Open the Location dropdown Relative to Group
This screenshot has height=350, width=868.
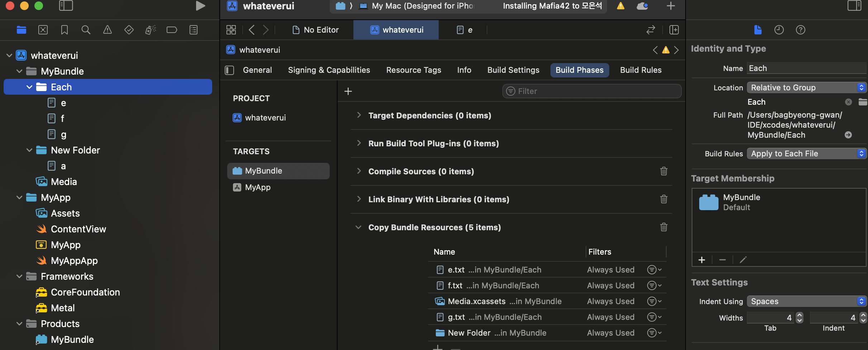[807, 87]
